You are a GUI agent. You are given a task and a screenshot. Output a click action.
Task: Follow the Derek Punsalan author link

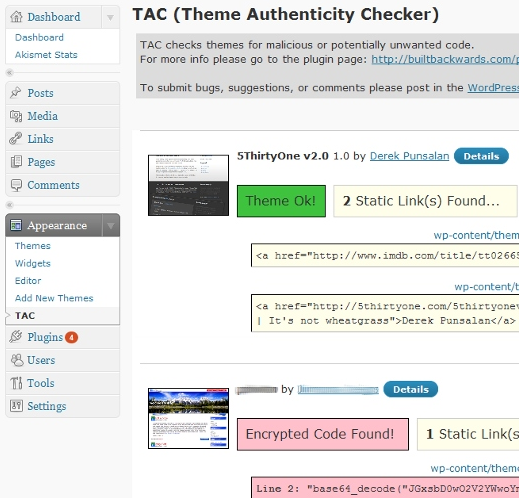click(x=409, y=156)
